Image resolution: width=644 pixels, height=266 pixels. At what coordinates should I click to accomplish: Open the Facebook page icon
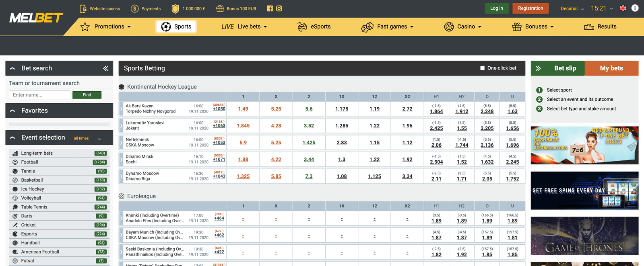[x=270, y=8]
